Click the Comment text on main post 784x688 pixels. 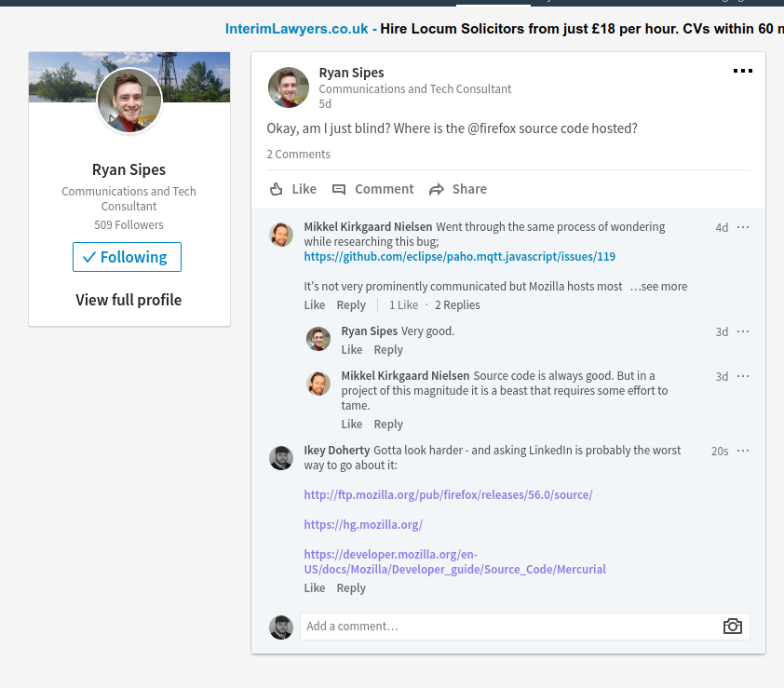(x=384, y=189)
